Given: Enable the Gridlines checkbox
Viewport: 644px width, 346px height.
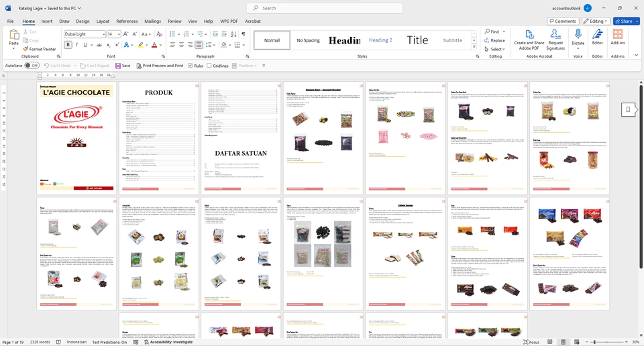Looking at the screenshot, I should coord(209,66).
